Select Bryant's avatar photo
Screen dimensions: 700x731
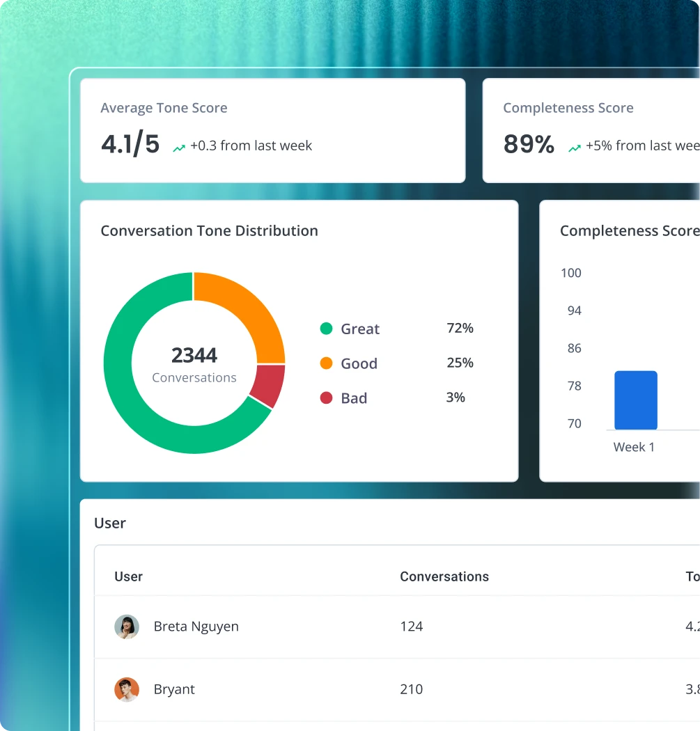pos(127,689)
